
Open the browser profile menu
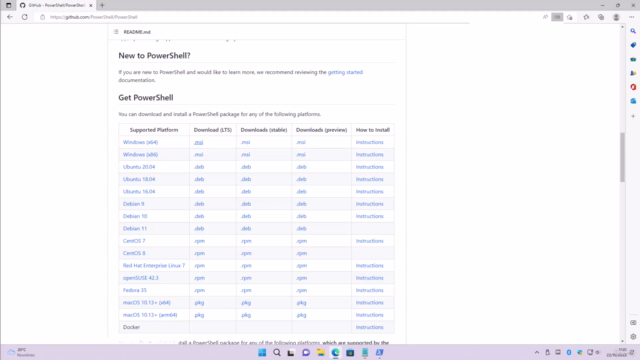pos(616,17)
